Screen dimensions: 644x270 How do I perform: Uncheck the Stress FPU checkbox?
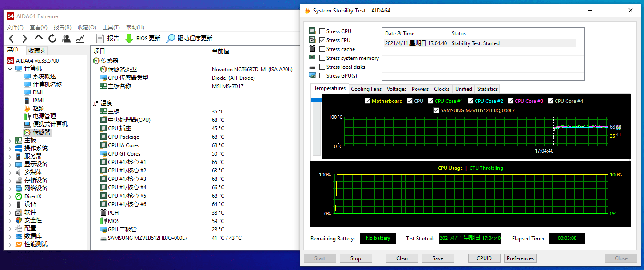coord(322,40)
